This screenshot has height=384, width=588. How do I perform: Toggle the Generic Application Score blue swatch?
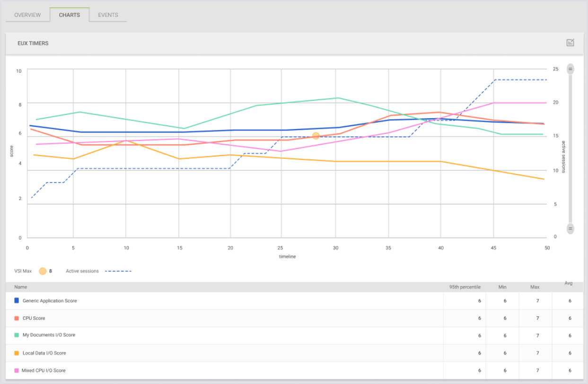pos(17,301)
